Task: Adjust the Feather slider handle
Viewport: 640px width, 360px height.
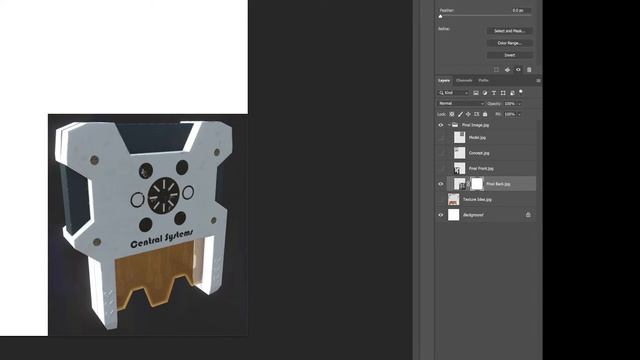Action: pyautogui.click(x=440, y=16)
